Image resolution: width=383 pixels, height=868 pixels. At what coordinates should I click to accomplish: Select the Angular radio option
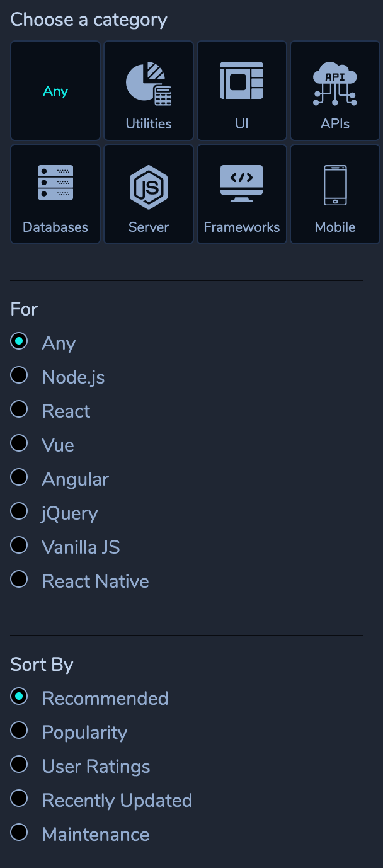tap(20, 477)
